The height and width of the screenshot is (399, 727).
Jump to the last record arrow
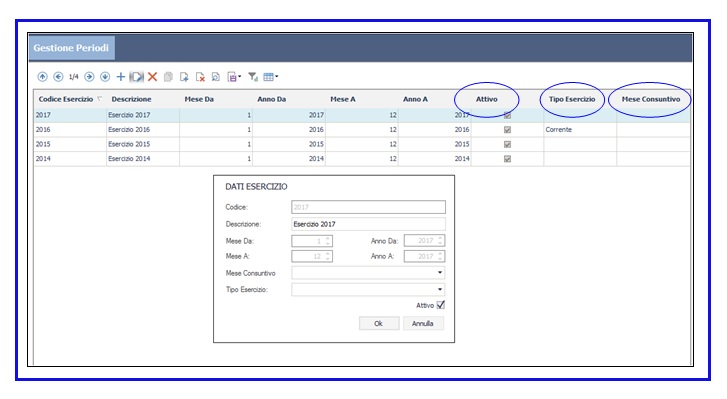pyautogui.click(x=105, y=77)
